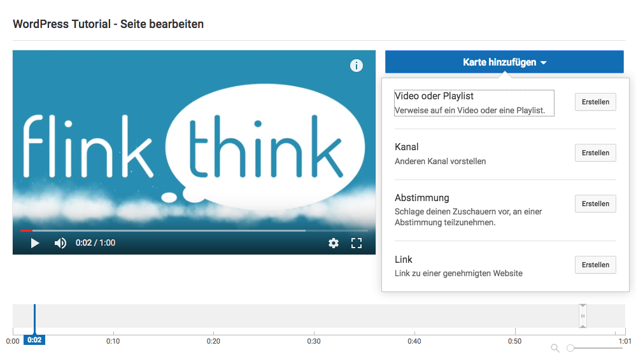636x364 pixels.
Task: Click the 0:02 playhead marker
Action: click(34, 340)
